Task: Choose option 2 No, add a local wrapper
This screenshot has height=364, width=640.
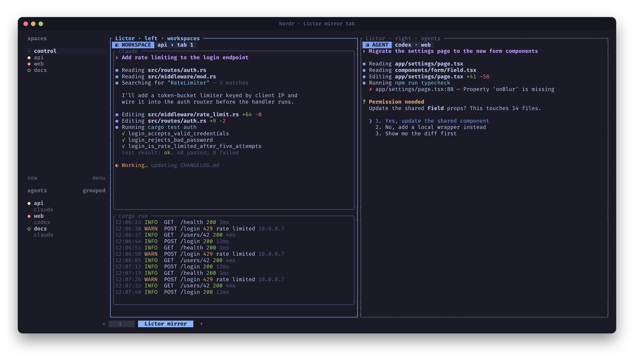Action: pos(430,127)
